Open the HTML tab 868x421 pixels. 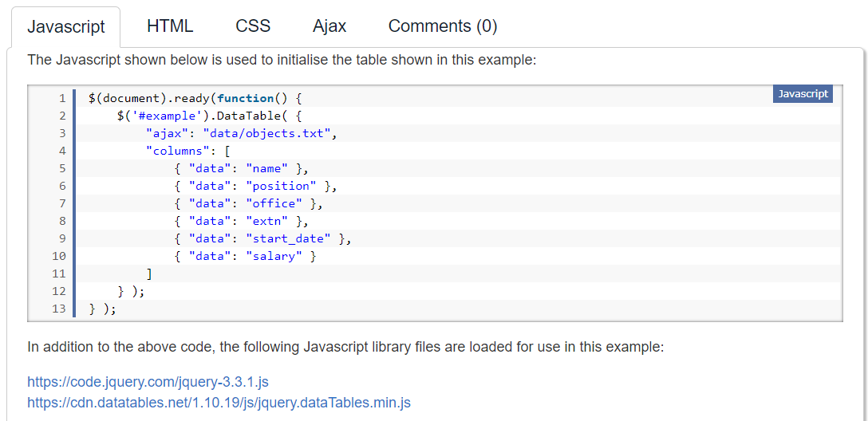coord(170,26)
